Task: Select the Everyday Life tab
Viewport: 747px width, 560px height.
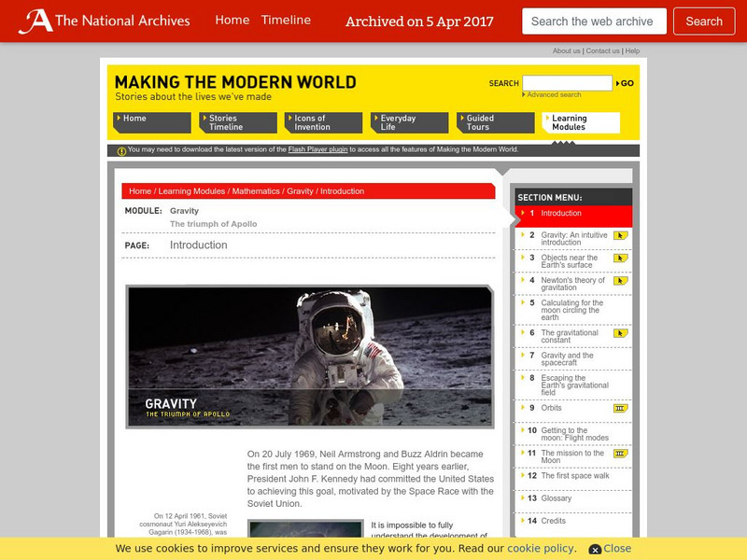Action: [410, 122]
